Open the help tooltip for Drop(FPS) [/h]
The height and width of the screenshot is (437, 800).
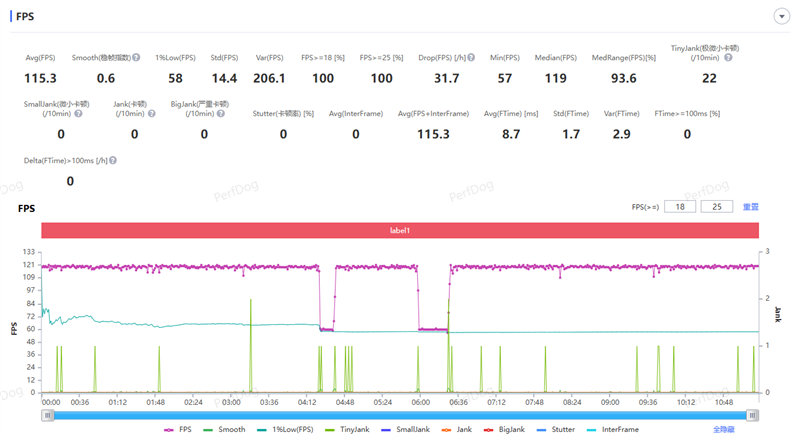click(471, 58)
